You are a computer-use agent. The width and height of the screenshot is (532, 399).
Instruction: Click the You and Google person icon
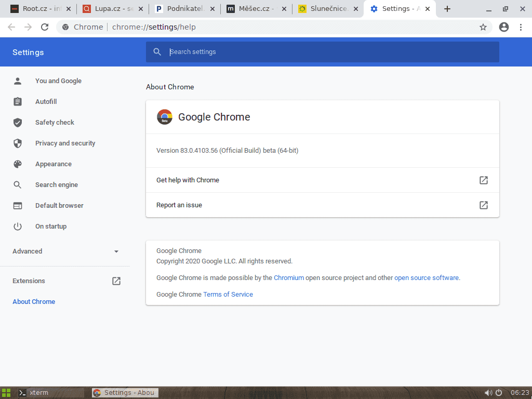click(x=17, y=81)
